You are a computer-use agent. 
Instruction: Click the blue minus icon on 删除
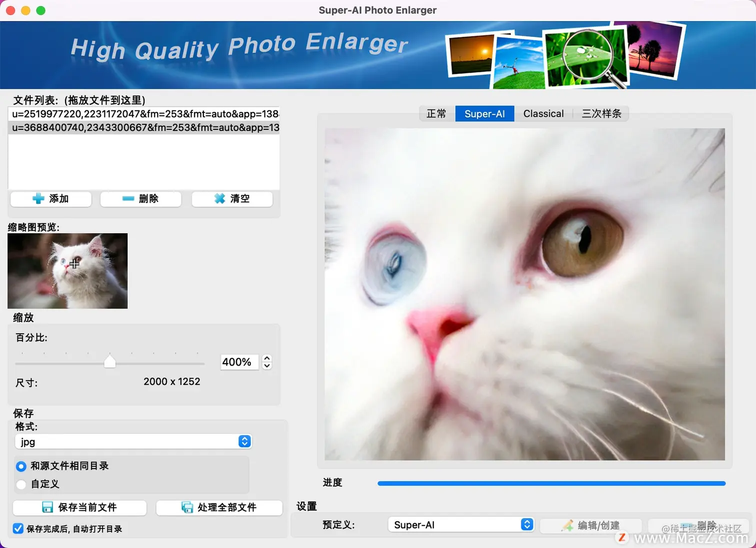pyautogui.click(x=128, y=199)
